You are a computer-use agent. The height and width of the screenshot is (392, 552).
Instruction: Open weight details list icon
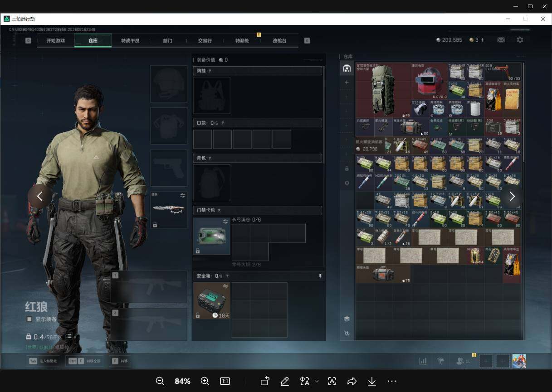(x=69, y=336)
